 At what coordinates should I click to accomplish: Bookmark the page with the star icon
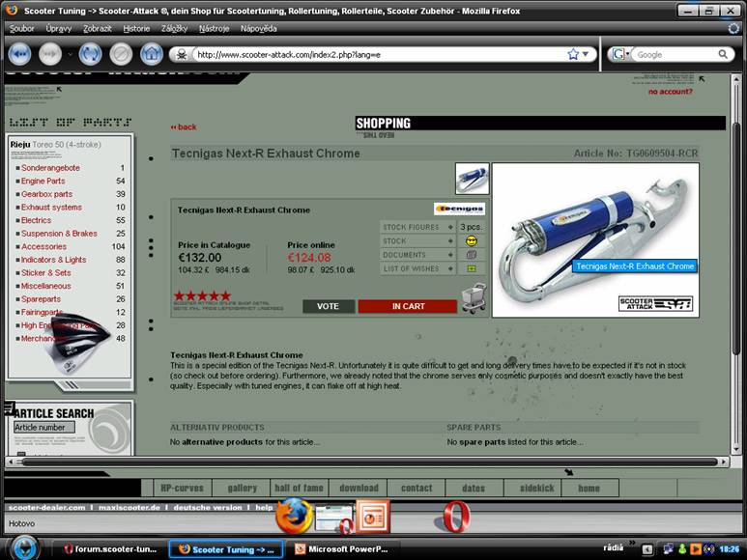[x=572, y=55]
